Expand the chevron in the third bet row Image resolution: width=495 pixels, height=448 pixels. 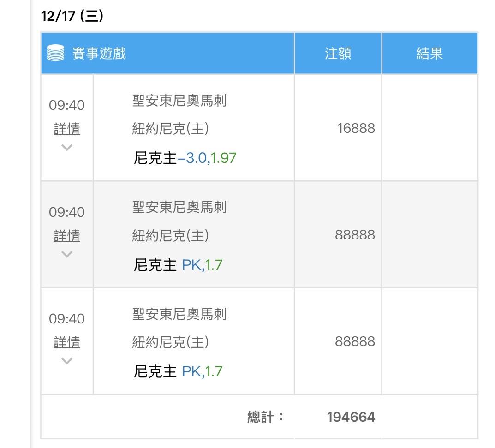click(x=67, y=361)
